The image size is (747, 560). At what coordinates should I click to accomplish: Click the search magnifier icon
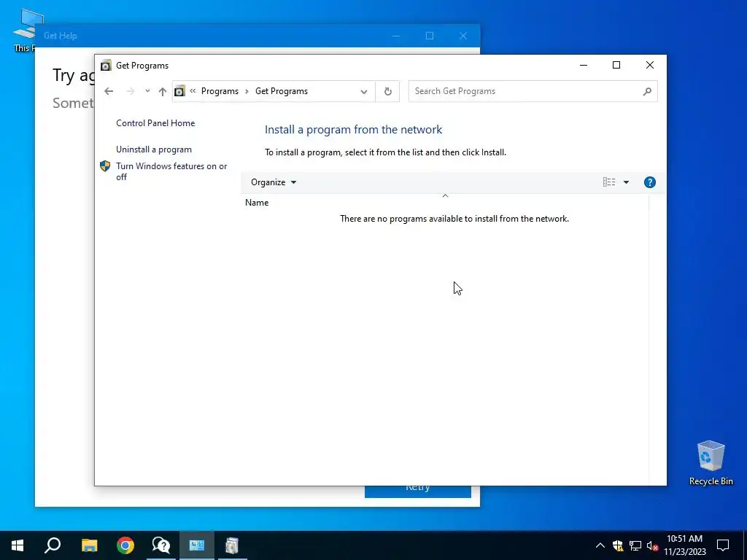(x=647, y=91)
